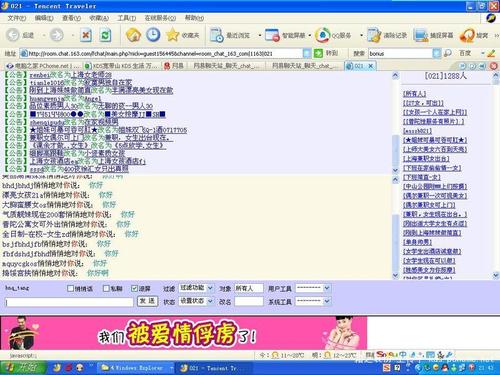
Task: Click Start button on the taskbar
Action: pyautogui.click(x=23, y=368)
